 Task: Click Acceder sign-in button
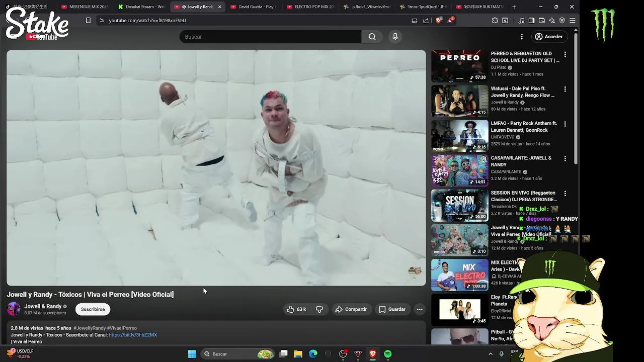tap(548, 37)
